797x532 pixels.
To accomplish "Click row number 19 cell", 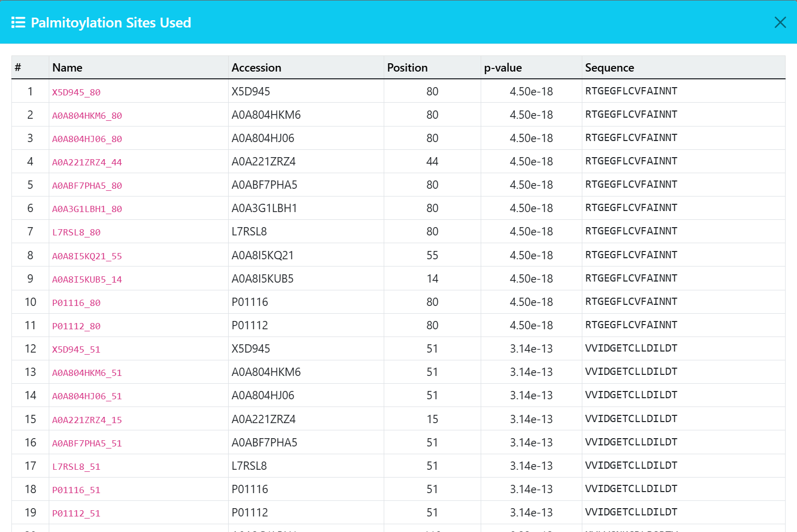I will pos(31,513).
